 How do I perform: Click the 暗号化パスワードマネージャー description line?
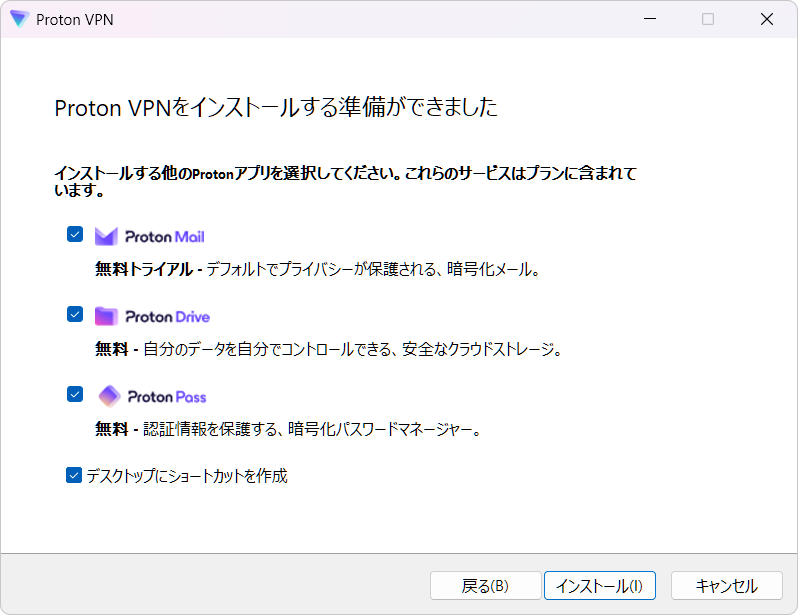coord(288,429)
